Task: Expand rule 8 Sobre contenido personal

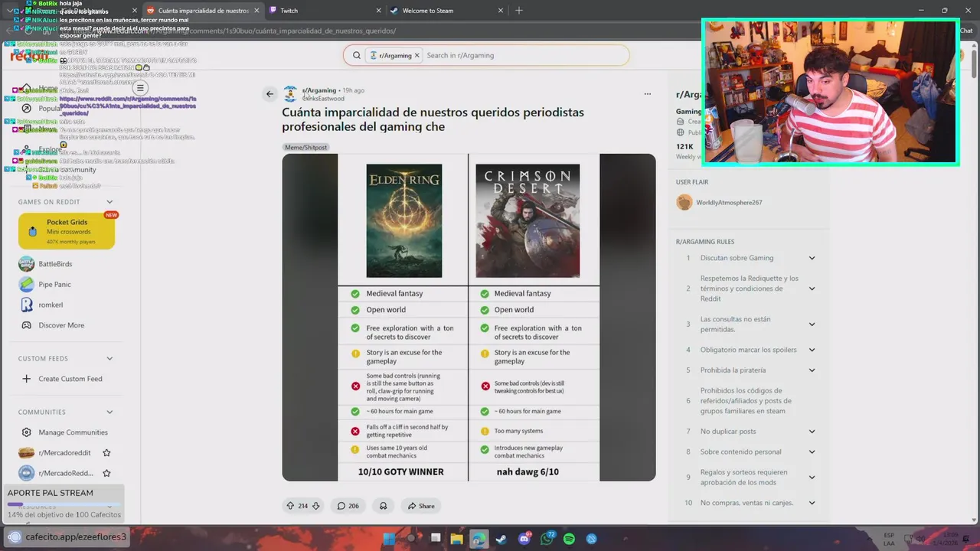Action: pos(812,452)
